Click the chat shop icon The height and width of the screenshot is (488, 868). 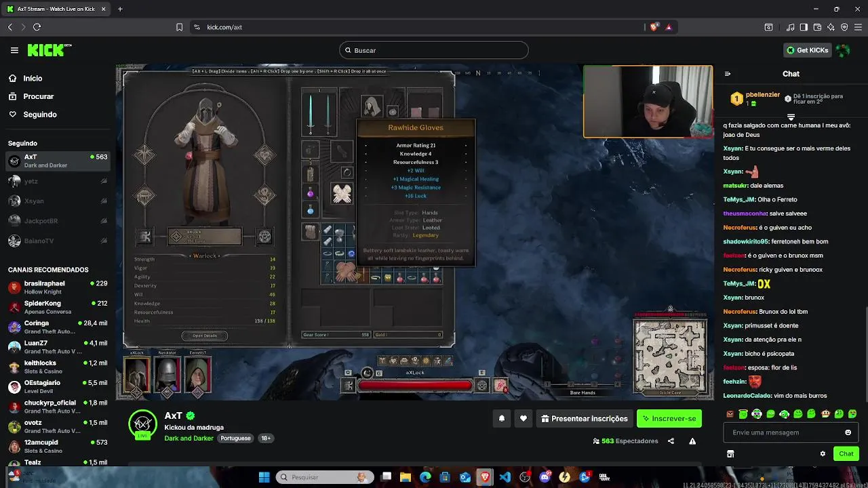pyautogui.click(x=730, y=453)
